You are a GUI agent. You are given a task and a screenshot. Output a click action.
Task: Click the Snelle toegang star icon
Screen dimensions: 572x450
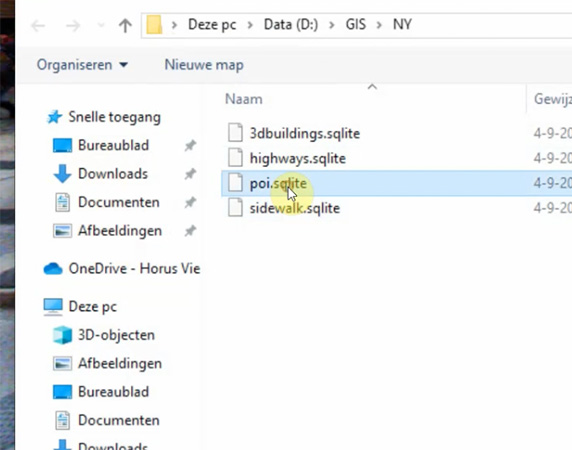point(54,117)
